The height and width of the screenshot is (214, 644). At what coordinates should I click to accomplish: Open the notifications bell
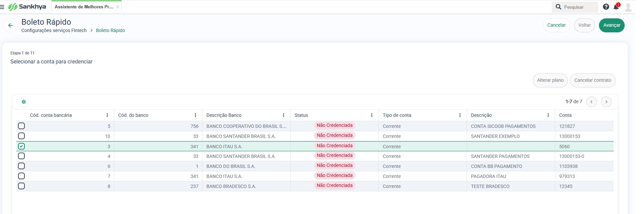click(616, 7)
